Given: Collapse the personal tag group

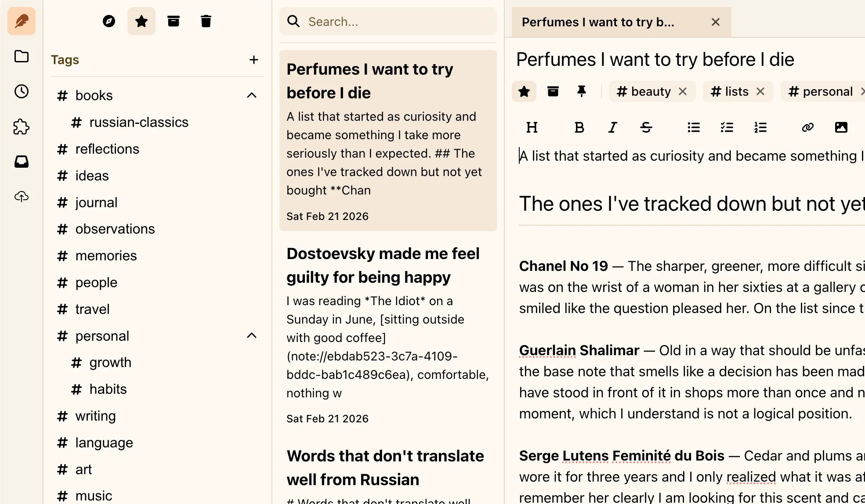Looking at the screenshot, I should [251, 335].
